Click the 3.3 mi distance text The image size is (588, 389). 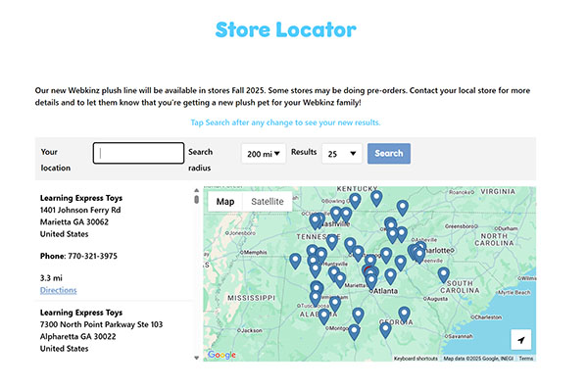click(51, 278)
